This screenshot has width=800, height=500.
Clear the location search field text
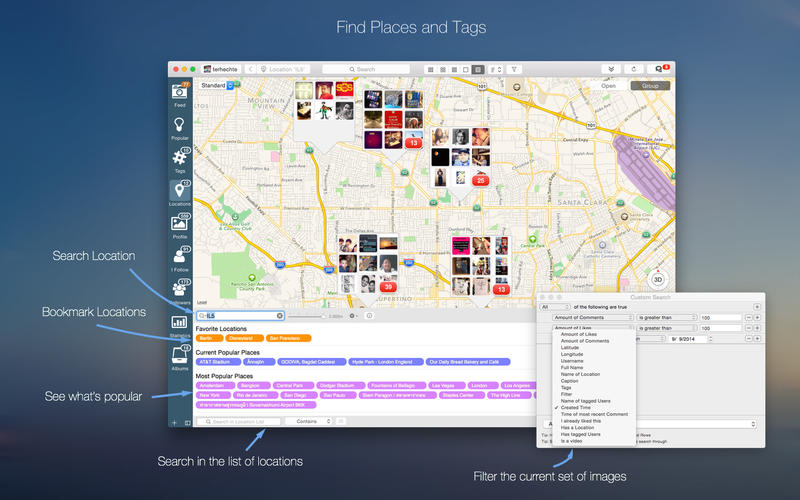pos(280,316)
